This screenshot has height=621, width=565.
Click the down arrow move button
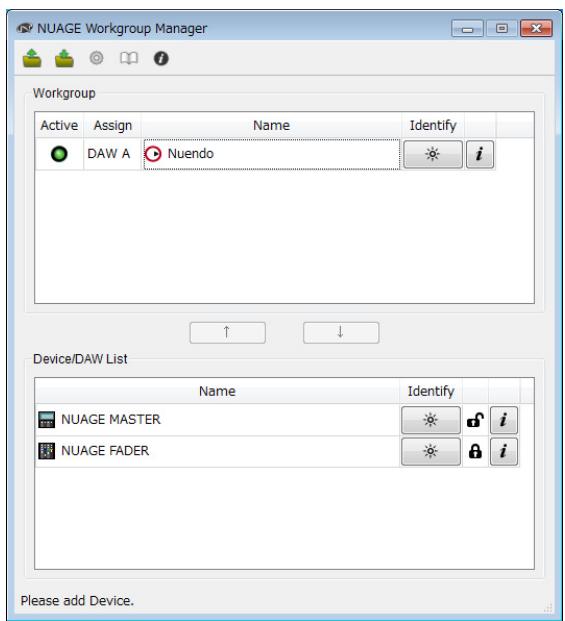(x=341, y=333)
